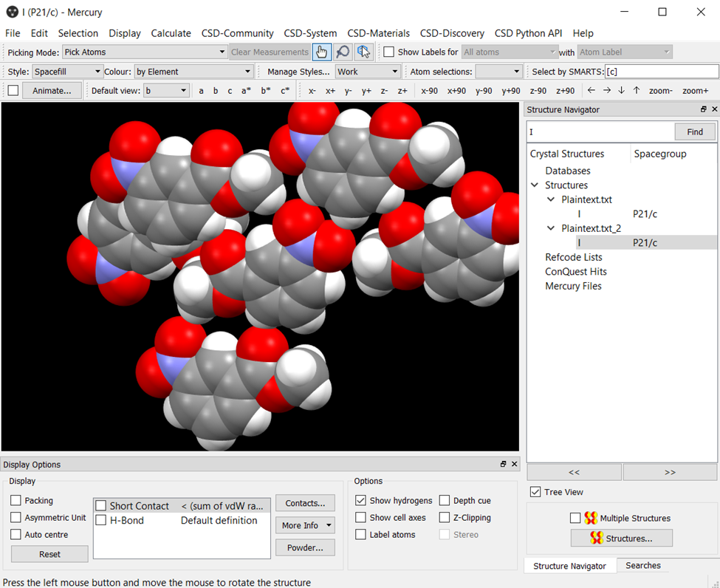Screen dimensions: 720x588
Task: Collapse the Plaintext.txt_2 tree node
Action: [x=551, y=228]
